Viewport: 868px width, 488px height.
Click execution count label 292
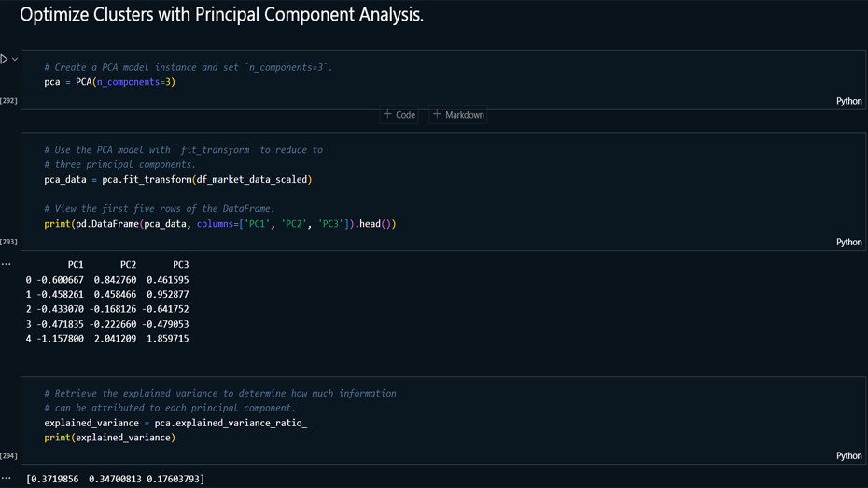click(9, 101)
